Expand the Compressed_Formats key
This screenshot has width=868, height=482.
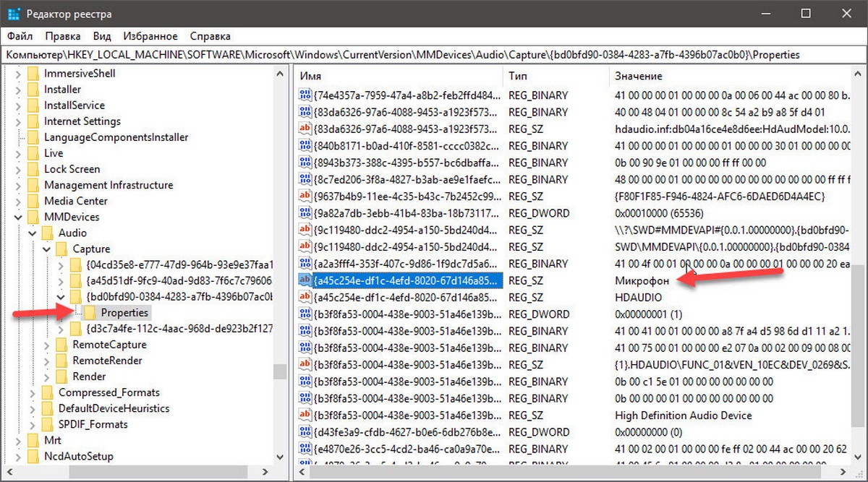click(33, 392)
